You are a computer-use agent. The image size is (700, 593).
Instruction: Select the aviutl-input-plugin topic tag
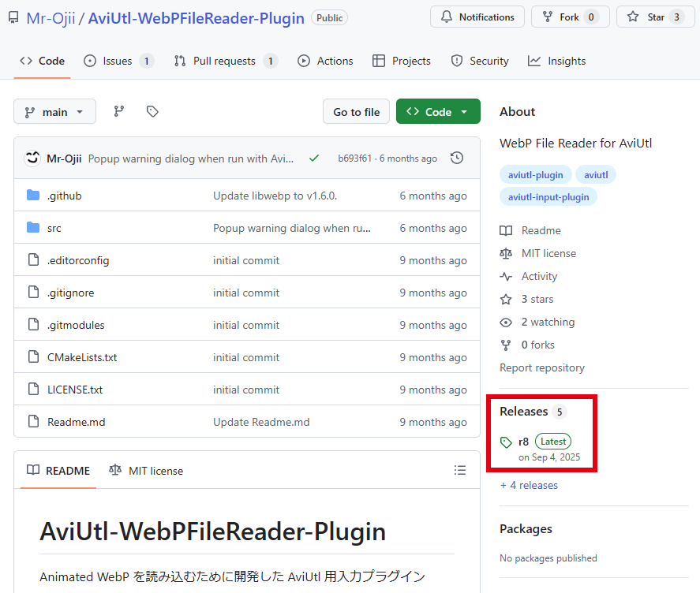point(548,197)
